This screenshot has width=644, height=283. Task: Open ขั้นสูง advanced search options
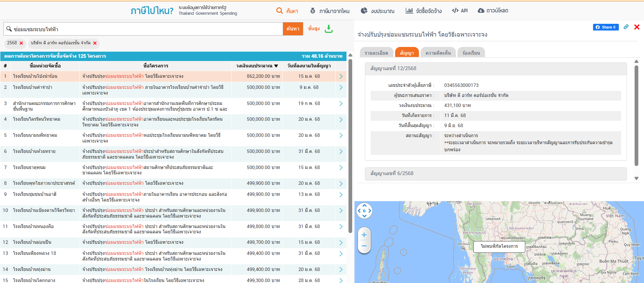coord(314,29)
